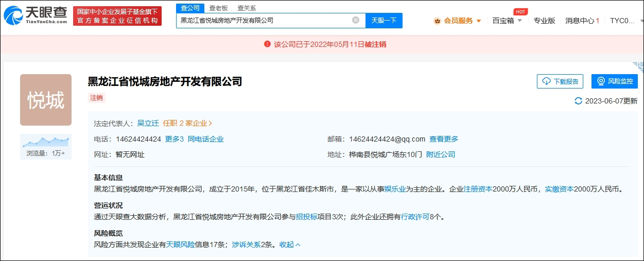The height and width of the screenshot is (261, 644).
Task: Click the 基本信息 heading
Action: [x=108, y=178]
